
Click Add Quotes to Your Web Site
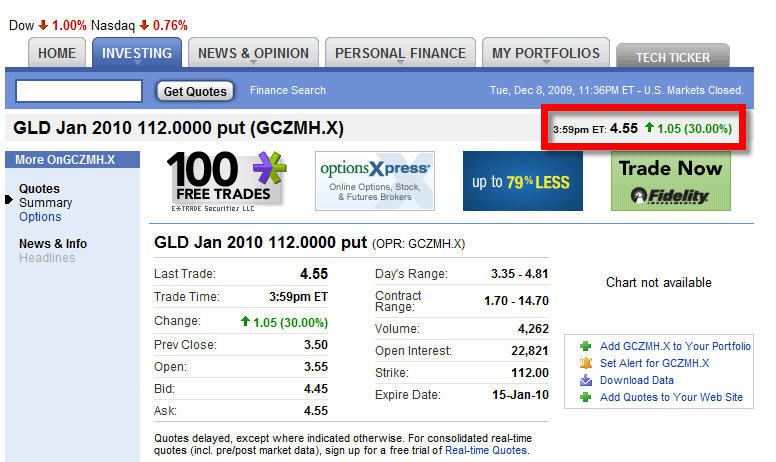tap(671, 397)
